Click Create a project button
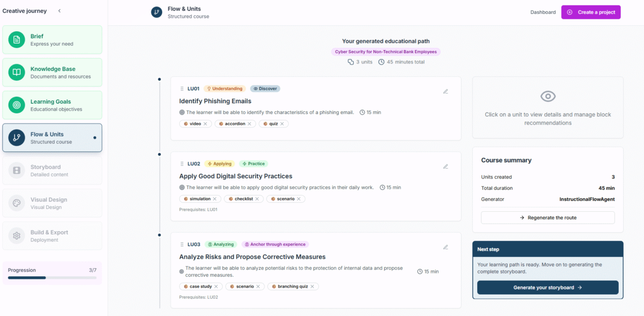The height and width of the screenshot is (316, 644). [x=591, y=12]
